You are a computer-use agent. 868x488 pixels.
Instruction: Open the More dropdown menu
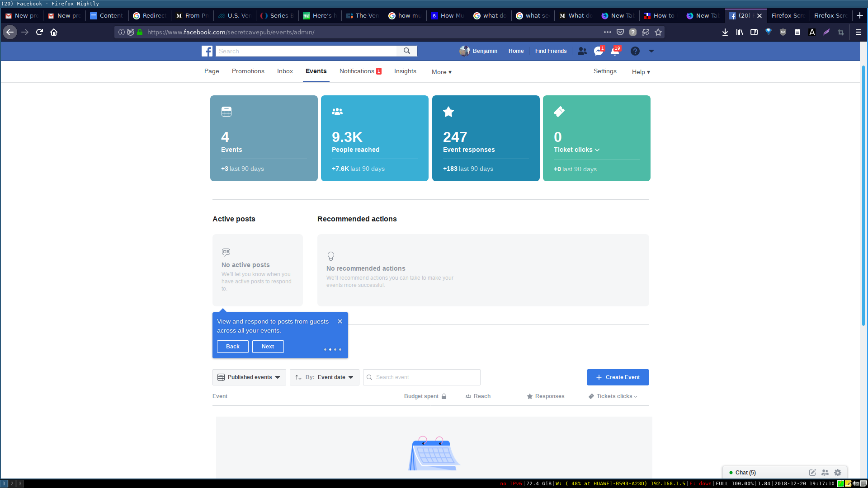pyautogui.click(x=442, y=72)
